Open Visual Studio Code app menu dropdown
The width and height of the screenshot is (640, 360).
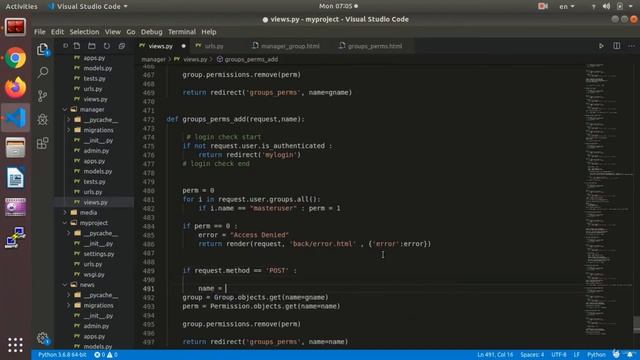tap(88, 7)
